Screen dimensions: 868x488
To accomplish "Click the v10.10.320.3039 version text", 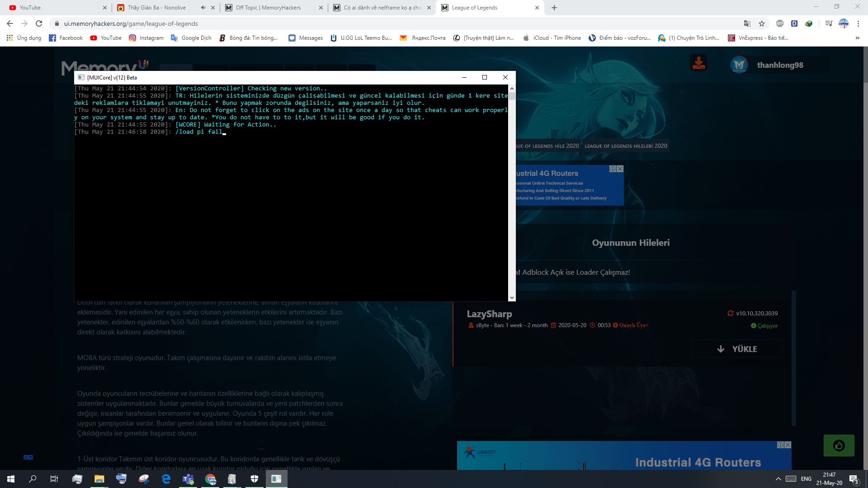I will tap(757, 313).
